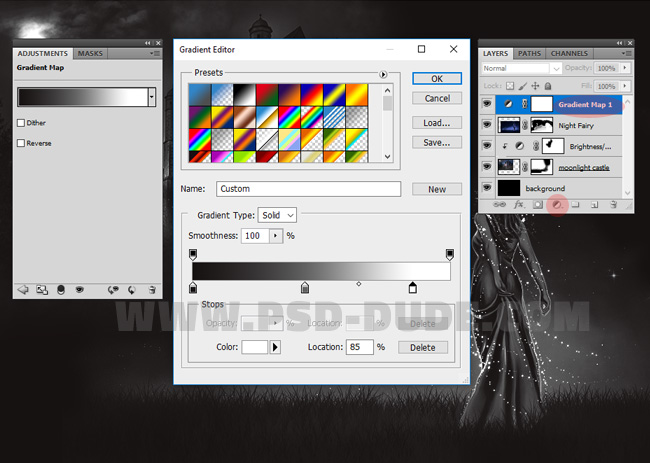Click the Save... button

pyautogui.click(x=436, y=143)
